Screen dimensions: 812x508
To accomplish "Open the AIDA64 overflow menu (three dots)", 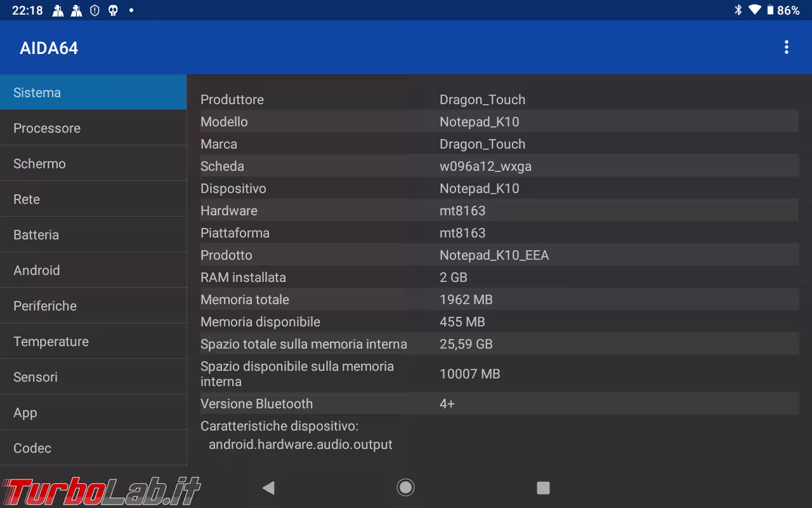I will pyautogui.click(x=786, y=46).
